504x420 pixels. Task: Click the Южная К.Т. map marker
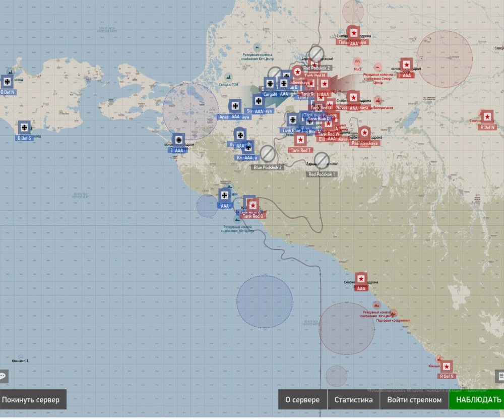click(x=20, y=357)
